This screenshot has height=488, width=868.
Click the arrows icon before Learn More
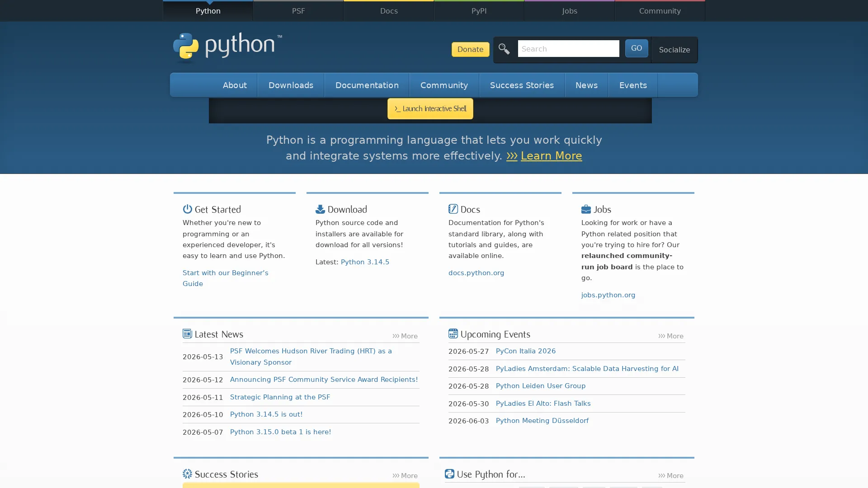point(512,156)
